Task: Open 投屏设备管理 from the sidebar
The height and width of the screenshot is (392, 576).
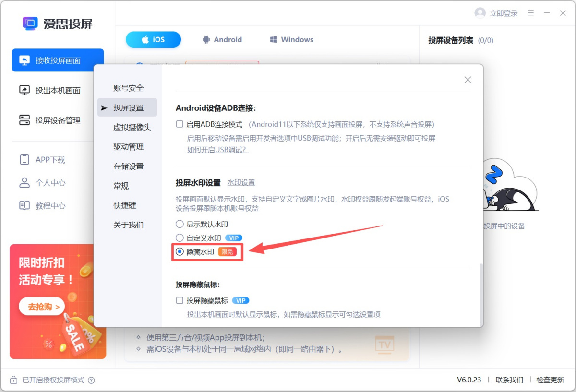Action: (x=58, y=120)
